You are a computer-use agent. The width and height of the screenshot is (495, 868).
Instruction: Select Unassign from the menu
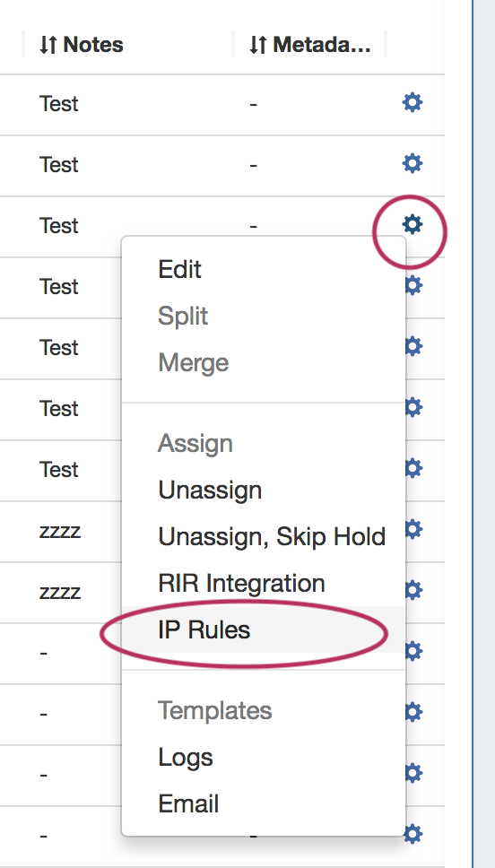pyautogui.click(x=210, y=490)
